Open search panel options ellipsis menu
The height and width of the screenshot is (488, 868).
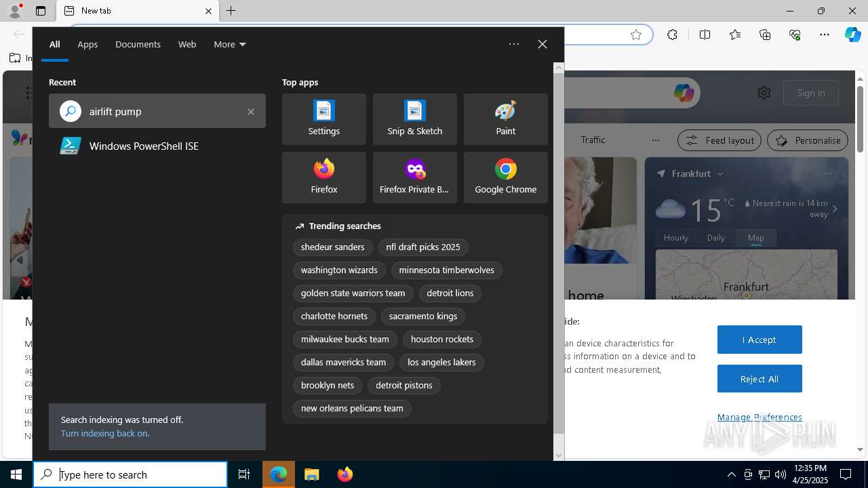click(514, 44)
